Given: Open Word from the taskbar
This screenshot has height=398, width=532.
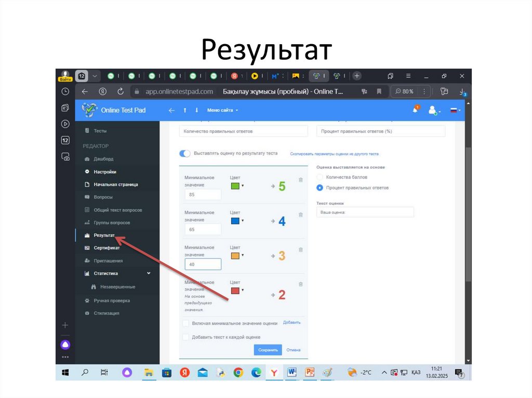Looking at the screenshot, I should point(291,372).
